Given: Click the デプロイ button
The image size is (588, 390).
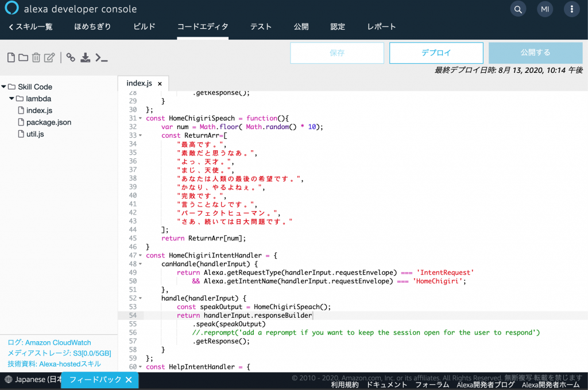Looking at the screenshot, I should point(436,53).
